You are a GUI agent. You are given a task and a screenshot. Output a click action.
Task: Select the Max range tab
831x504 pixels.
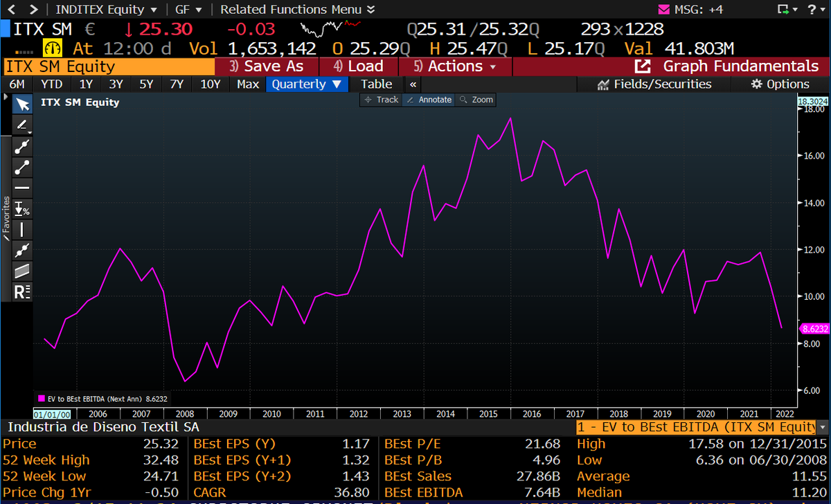[248, 84]
